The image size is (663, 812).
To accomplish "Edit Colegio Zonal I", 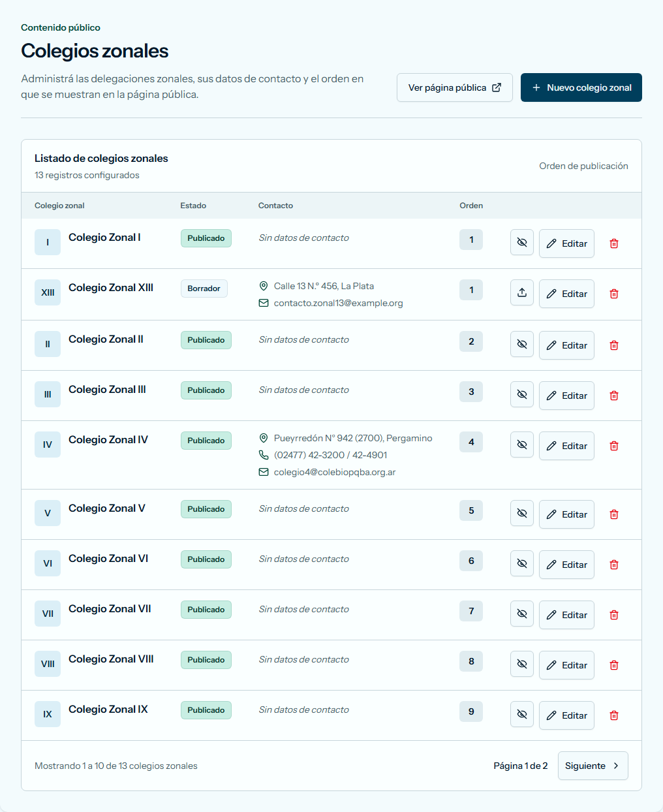I will pos(566,243).
